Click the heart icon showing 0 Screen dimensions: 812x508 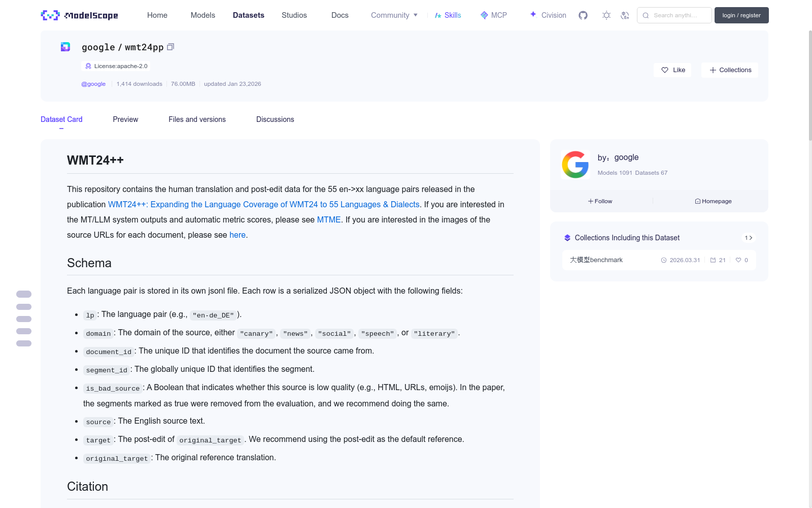pyautogui.click(x=738, y=260)
